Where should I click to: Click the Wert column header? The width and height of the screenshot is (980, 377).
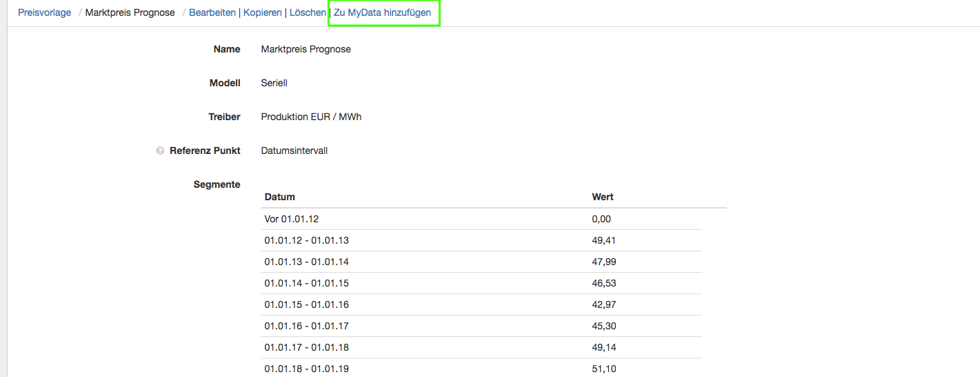(x=603, y=197)
